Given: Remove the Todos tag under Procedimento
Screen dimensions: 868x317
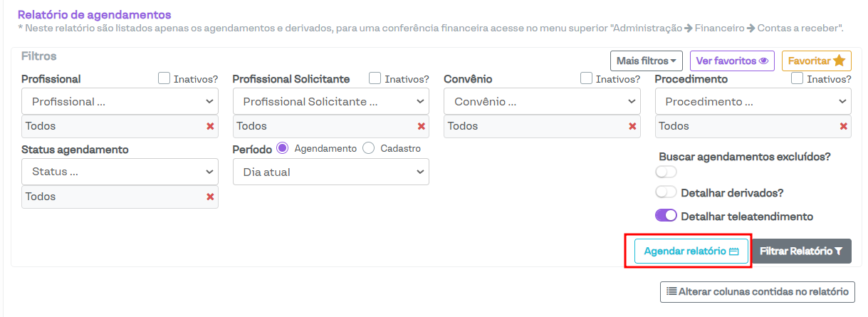Looking at the screenshot, I should (x=844, y=126).
